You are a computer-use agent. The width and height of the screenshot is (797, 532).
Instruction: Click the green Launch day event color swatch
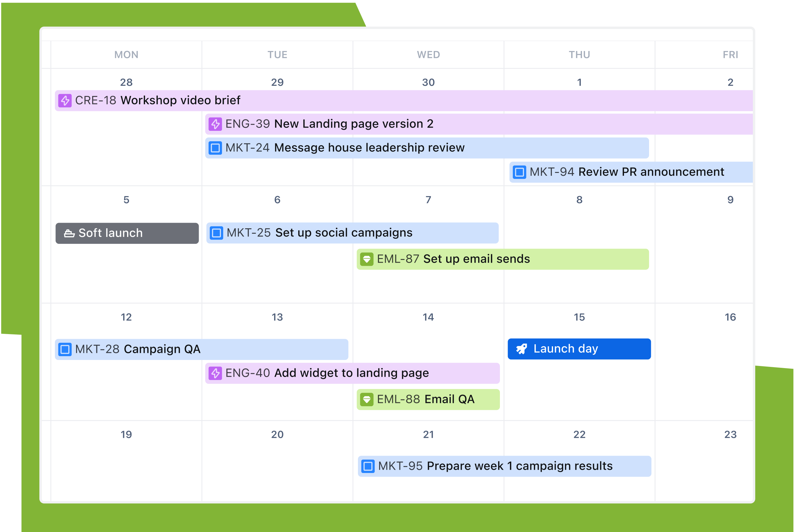point(522,348)
